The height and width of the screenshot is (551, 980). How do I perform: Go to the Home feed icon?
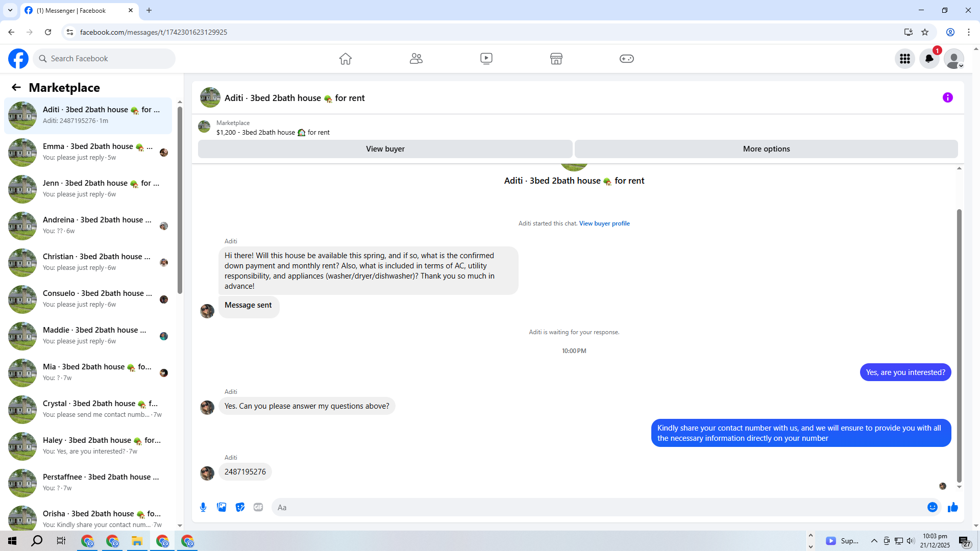click(346, 59)
